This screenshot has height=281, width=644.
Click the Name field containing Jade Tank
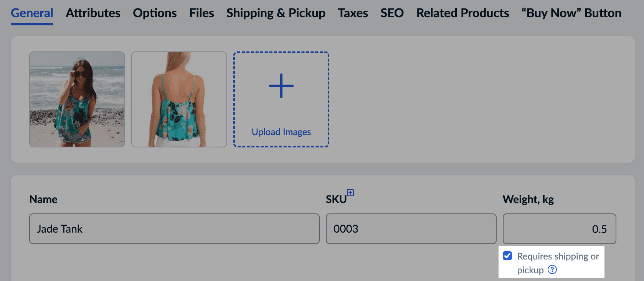click(x=174, y=229)
